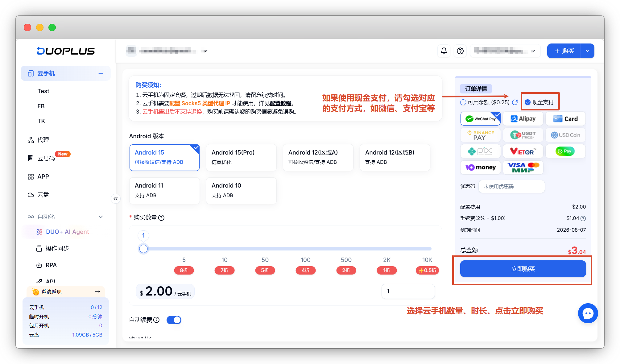Viewport: 620px width, 364px height.
Task: Choose the Android 12(区域B) version card
Action: tap(395, 158)
